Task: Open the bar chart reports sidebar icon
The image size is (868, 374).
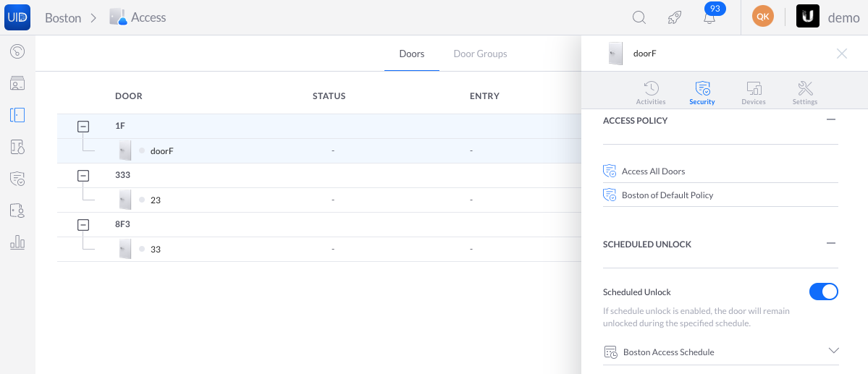Action: pyautogui.click(x=17, y=242)
